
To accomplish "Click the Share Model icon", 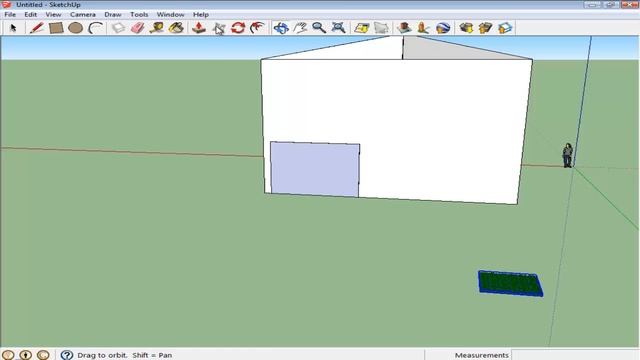I will pos(485,28).
